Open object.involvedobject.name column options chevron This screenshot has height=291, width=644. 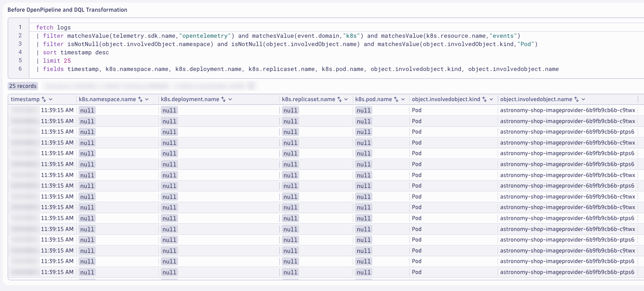583,99
